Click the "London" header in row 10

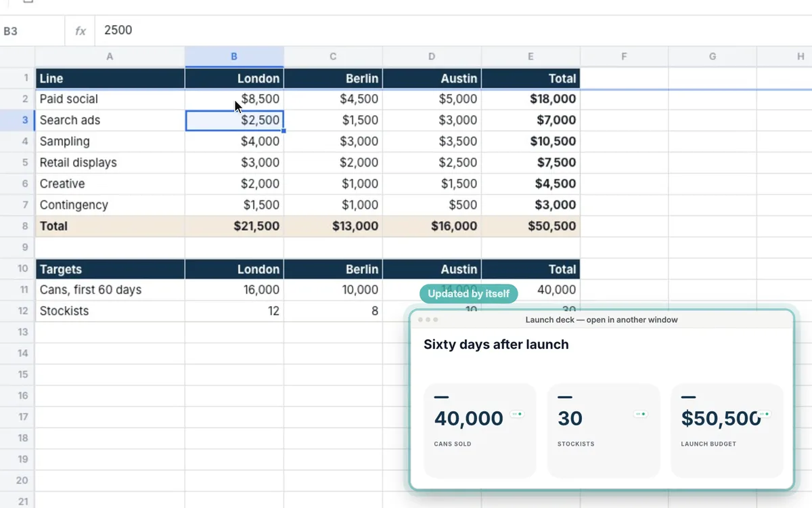click(234, 269)
